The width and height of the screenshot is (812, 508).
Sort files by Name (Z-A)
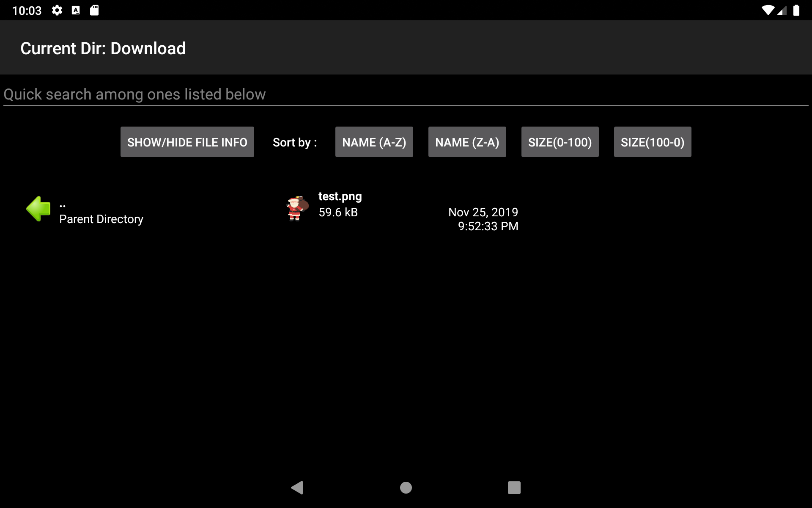(467, 142)
